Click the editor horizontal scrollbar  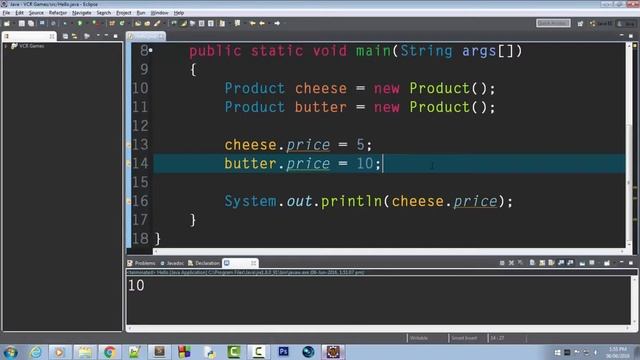(388, 251)
